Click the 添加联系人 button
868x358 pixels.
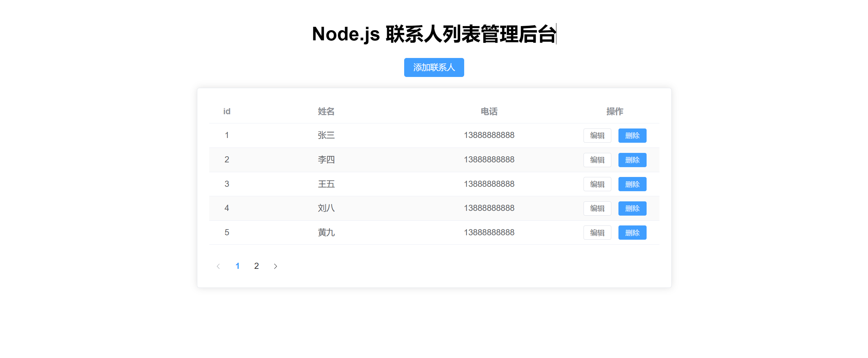[434, 67]
